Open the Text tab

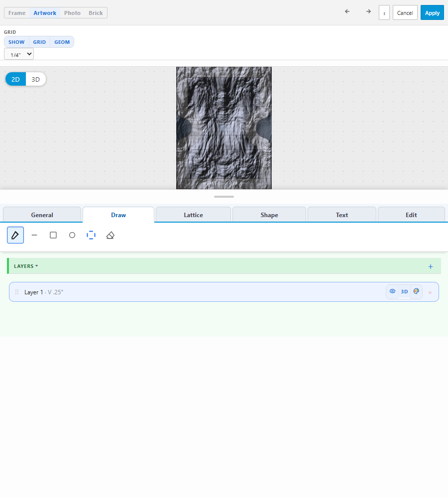point(342,215)
